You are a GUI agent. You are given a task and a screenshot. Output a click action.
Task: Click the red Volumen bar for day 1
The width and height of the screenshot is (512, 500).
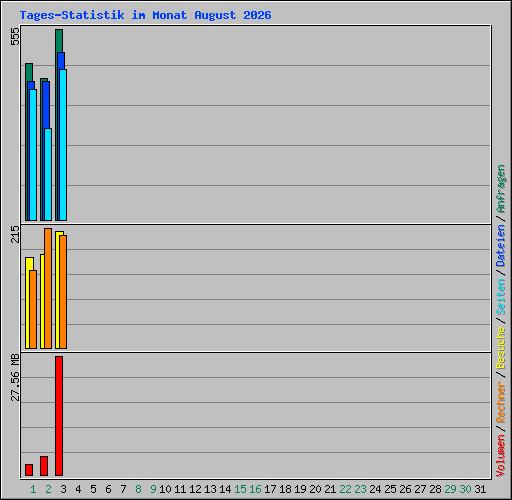(29, 470)
